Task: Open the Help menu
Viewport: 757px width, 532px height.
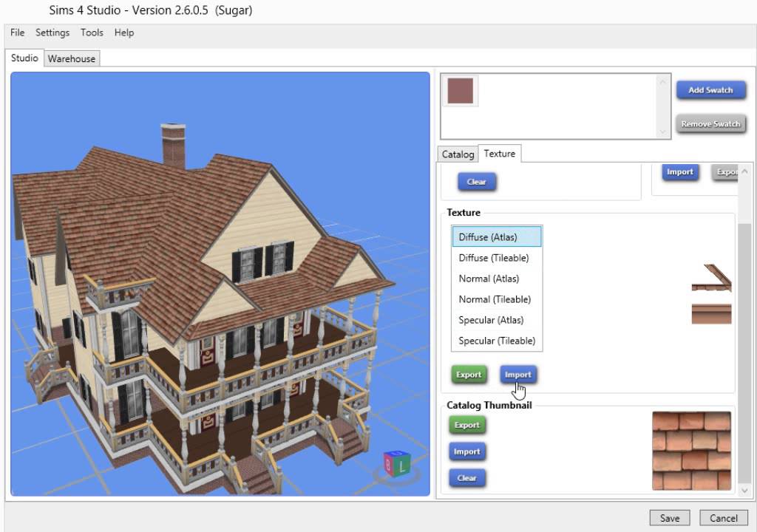Action: tap(124, 33)
